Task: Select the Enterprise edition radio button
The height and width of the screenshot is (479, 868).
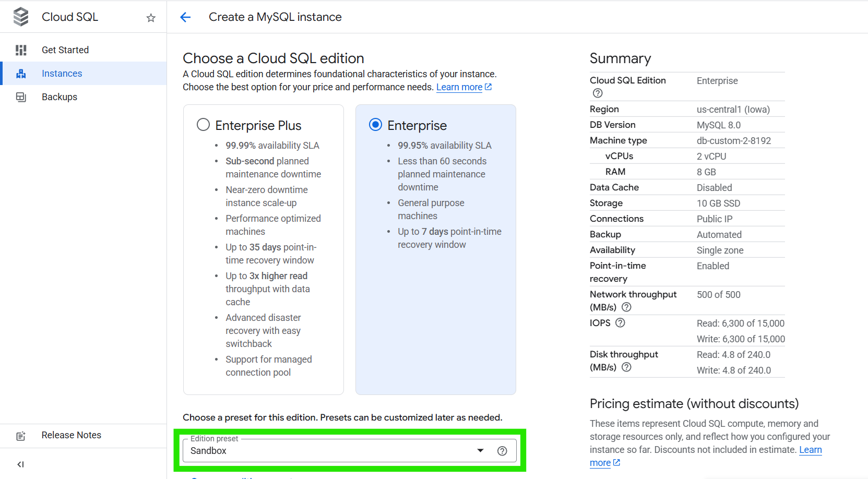Action: (x=375, y=125)
